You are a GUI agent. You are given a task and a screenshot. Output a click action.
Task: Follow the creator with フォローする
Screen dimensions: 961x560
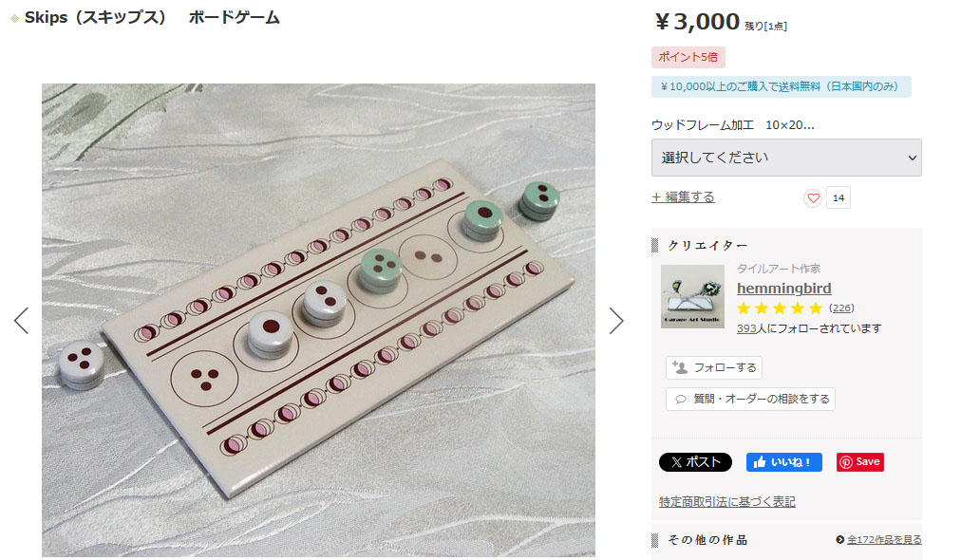pos(714,367)
